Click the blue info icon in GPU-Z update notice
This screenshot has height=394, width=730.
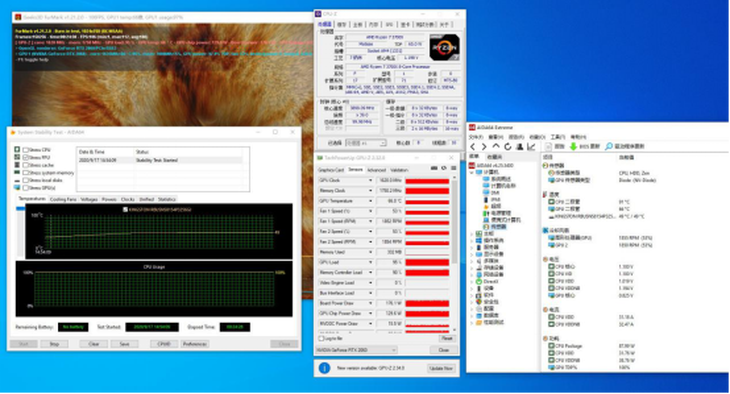(x=324, y=368)
